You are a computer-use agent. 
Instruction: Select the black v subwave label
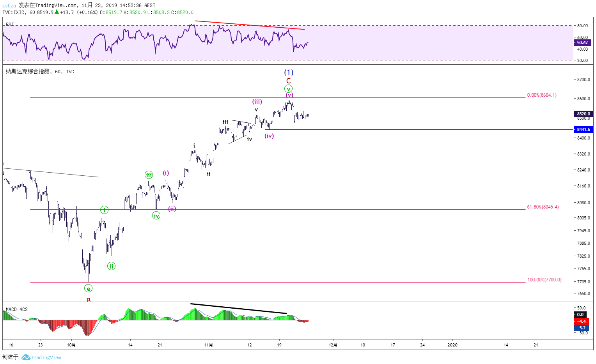[256, 110]
